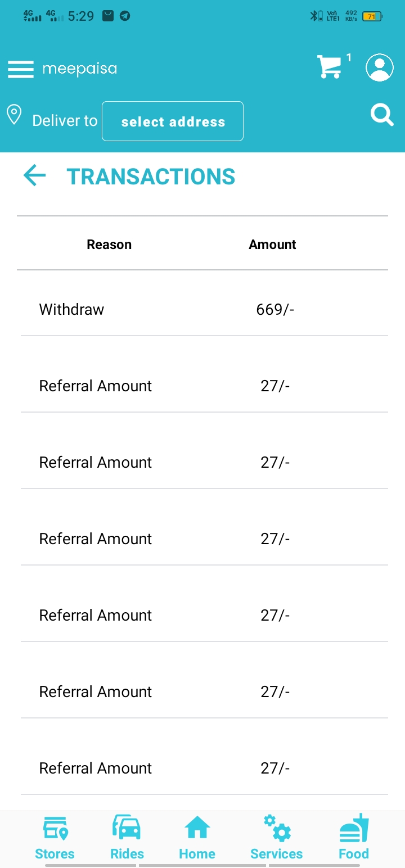405x868 pixels.
Task: Tap the 669/- withdraw amount
Action: pyautogui.click(x=275, y=309)
